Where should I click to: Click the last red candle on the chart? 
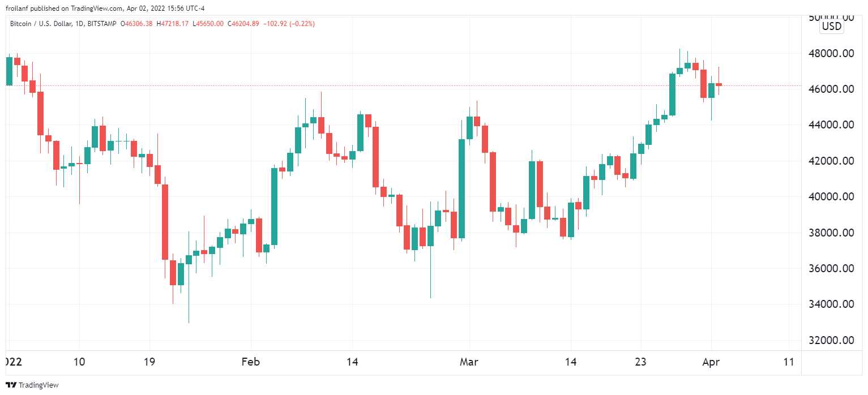(x=719, y=84)
